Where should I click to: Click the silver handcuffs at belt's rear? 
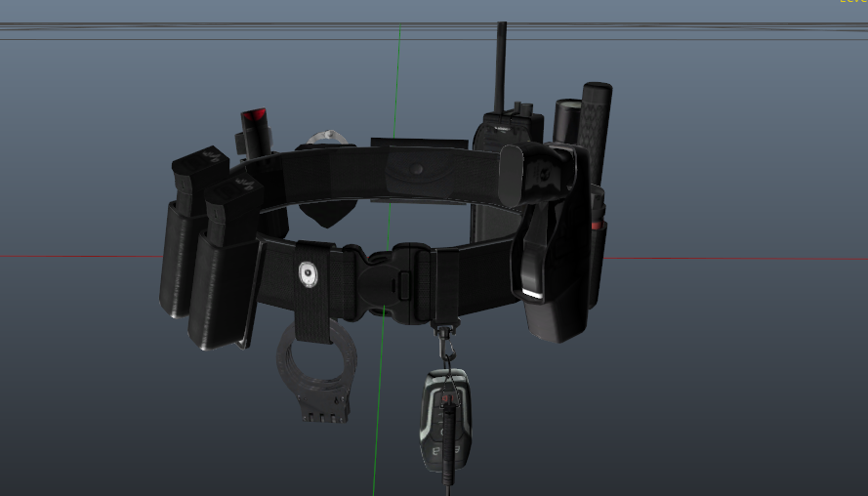tap(327, 138)
